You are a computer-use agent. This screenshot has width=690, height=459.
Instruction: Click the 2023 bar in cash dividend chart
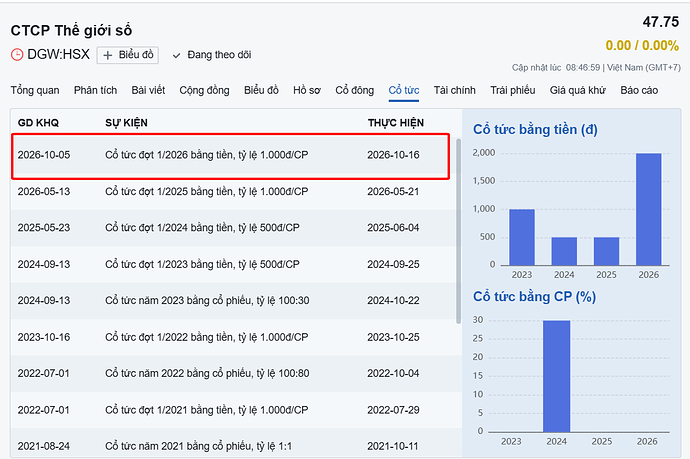coord(522,237)
